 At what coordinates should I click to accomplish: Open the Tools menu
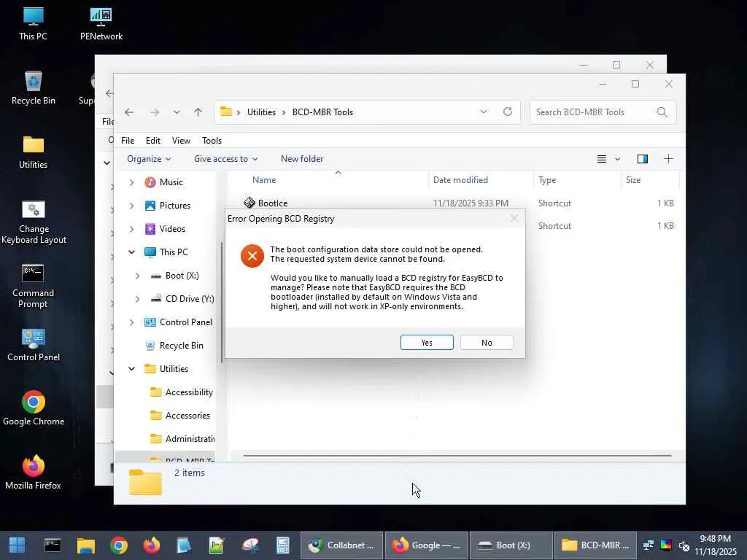point(212,141)
